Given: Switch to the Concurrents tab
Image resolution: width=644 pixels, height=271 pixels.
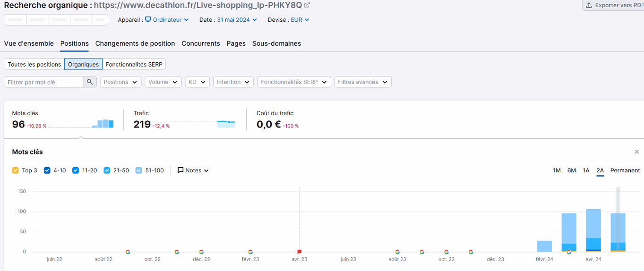Looking at the screenshot, I should pos(201,43).
